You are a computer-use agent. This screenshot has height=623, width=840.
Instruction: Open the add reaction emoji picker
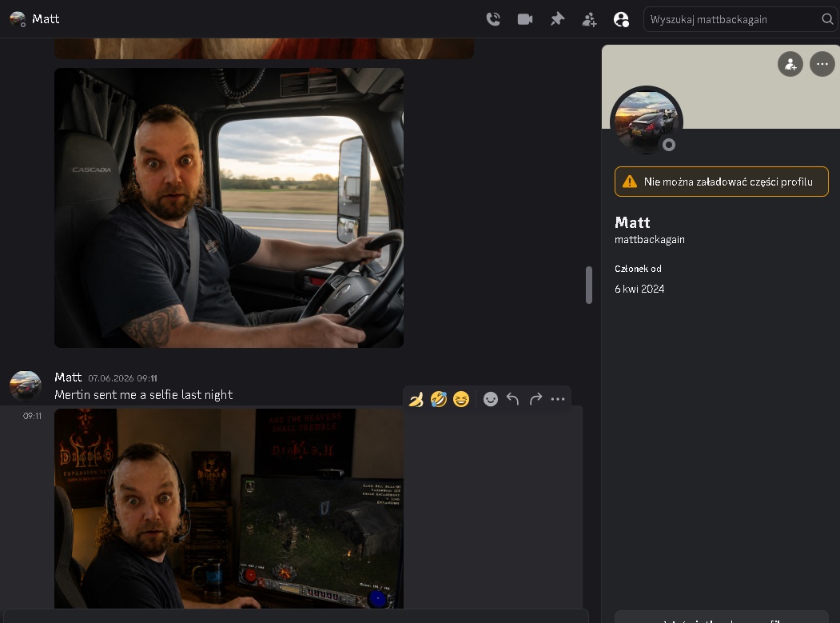tap(490, 399)
